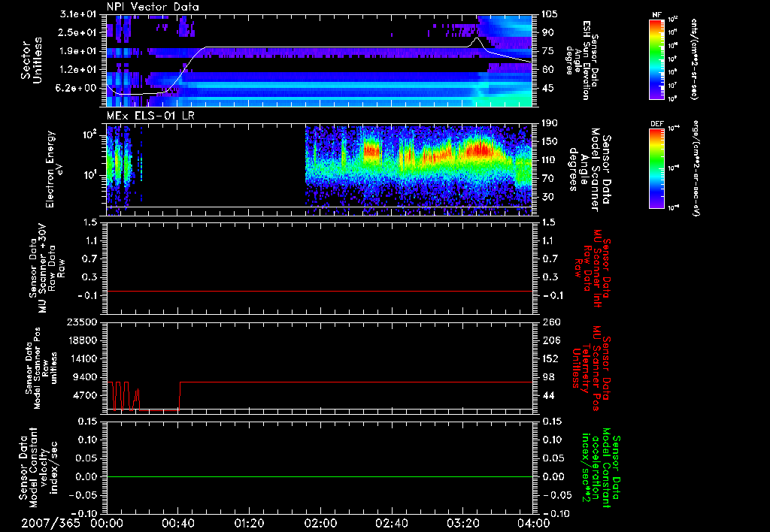Click the 1.2e+01 sector tick label
770x532 pixels.
coord(80,70)
